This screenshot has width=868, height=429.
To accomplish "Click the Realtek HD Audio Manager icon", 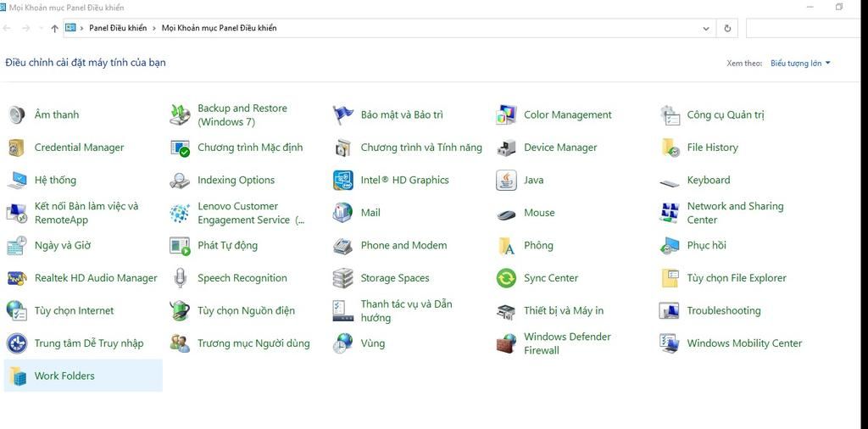I will tap(17, 278).
